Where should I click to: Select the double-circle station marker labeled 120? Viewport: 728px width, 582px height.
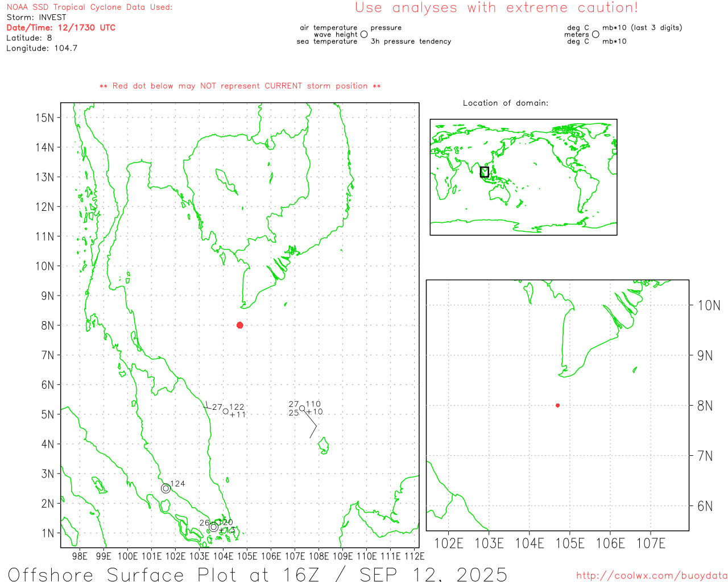coord(213,527)
